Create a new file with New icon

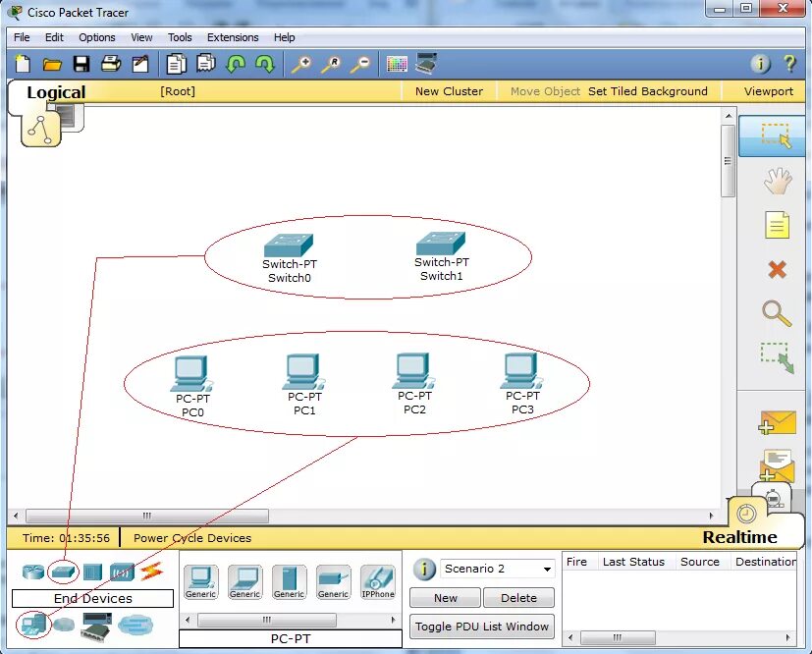click(x=23, y=64)
